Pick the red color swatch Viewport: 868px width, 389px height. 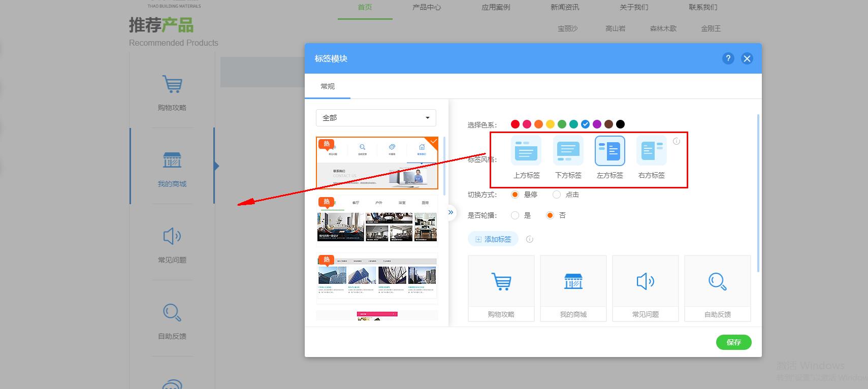coord(515,124)
